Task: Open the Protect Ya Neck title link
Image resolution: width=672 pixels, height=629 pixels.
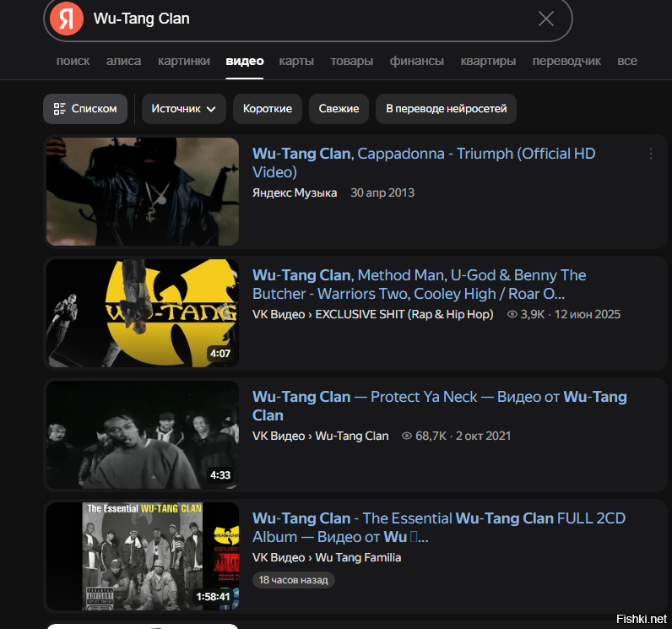Action: click(x=439, y=406)
